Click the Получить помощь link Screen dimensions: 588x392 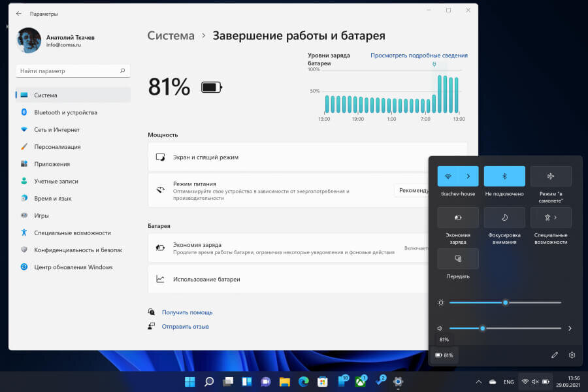point(187,312)
